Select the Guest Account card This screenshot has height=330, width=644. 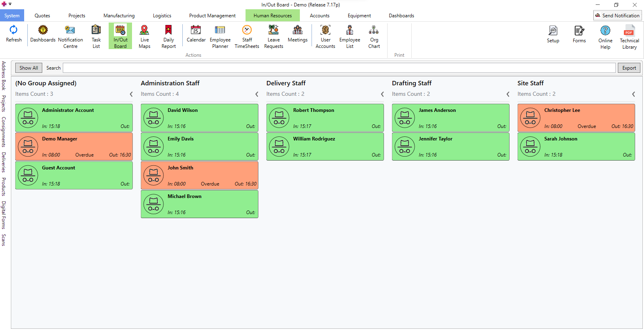(74, 175)
